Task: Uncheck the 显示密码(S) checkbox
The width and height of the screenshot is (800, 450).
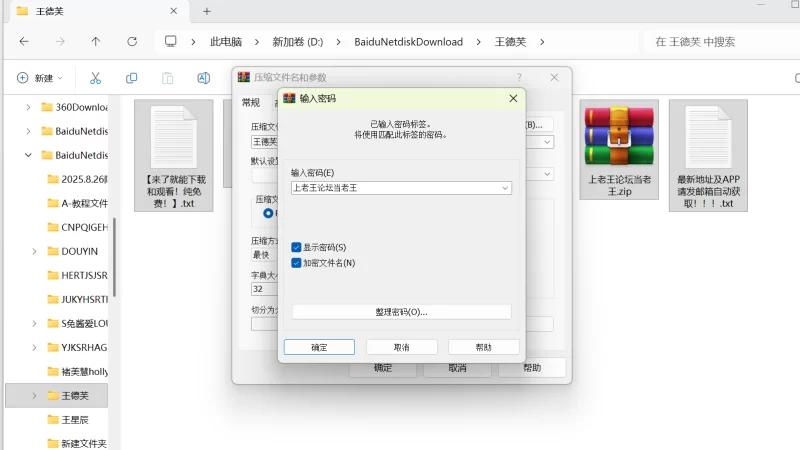Action: (296, 247)
